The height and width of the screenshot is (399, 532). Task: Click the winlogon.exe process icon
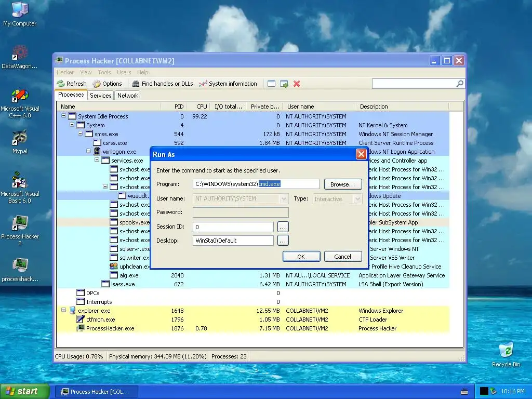click(97, 151)
